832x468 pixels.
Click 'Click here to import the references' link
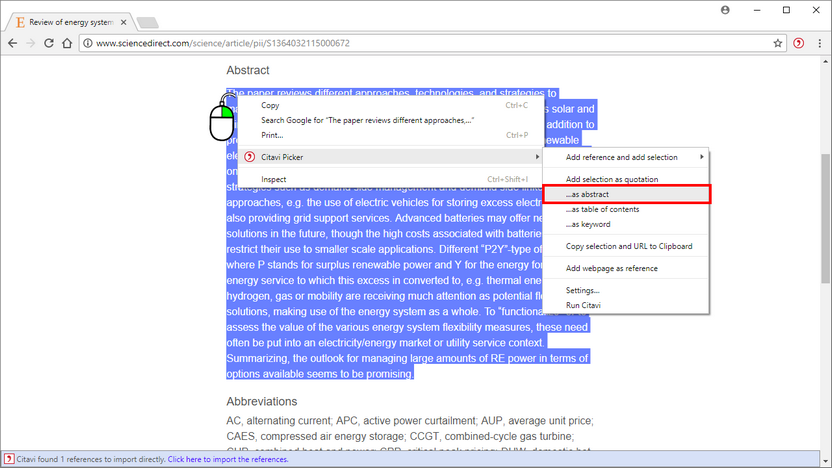tap(228, 460)
